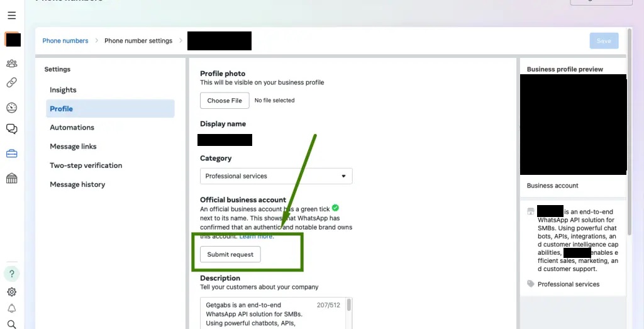Viewport: 644px width, 329px height.
Task: Click the search magnifier icon in the sidebar
Action: (12, 324)
